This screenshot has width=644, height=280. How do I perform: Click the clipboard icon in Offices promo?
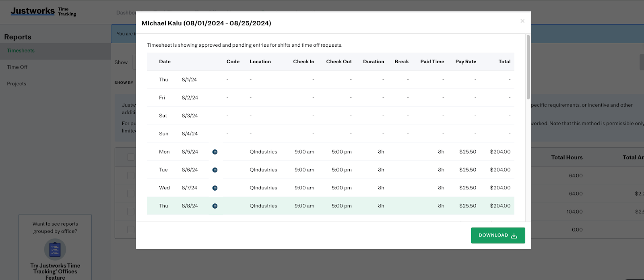pos(55,250)
